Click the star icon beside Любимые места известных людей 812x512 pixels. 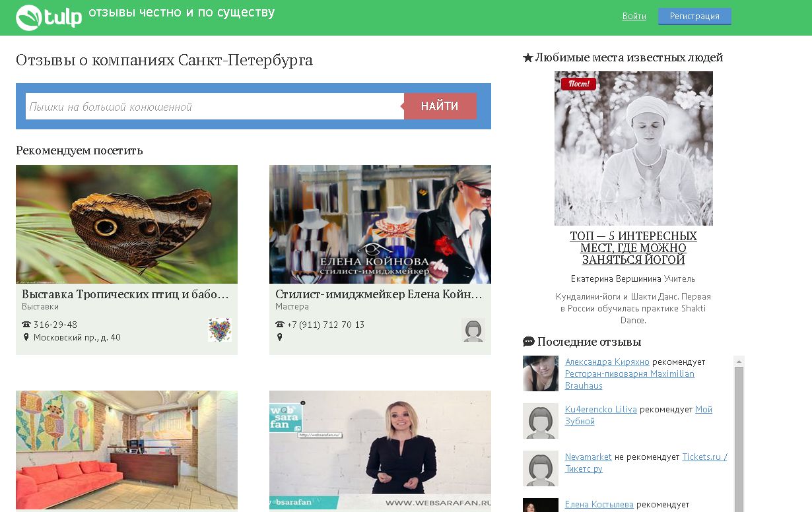tap(527, 58)
